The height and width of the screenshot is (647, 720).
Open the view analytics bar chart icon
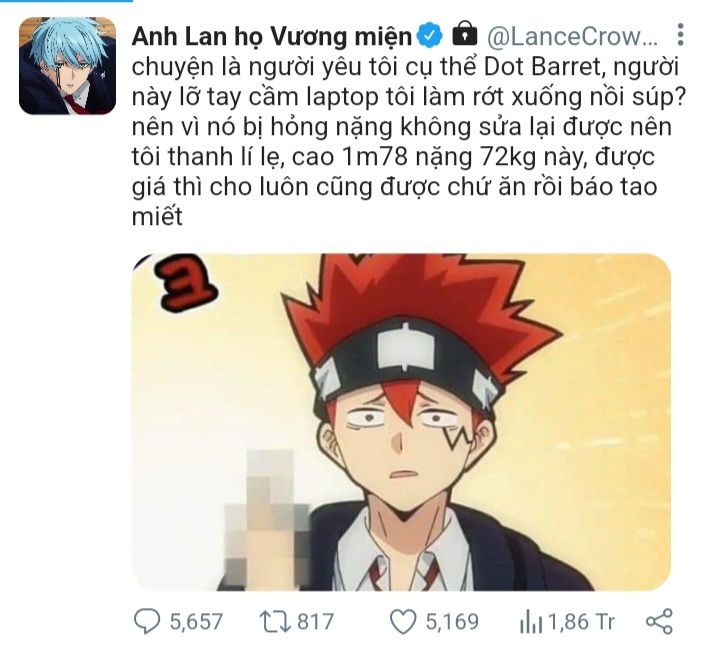point(531,622)
